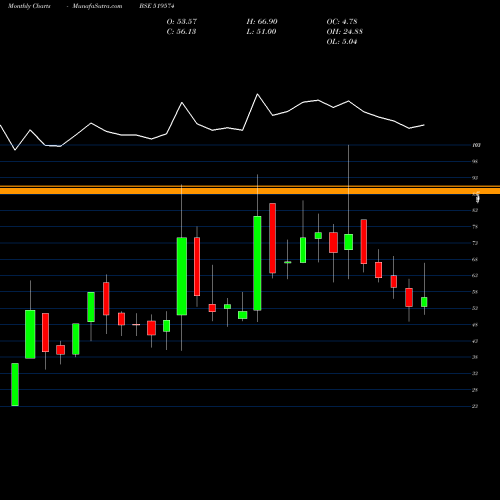Click the 103 price axis label
500x500 pixels.
[x=476, y=145]
